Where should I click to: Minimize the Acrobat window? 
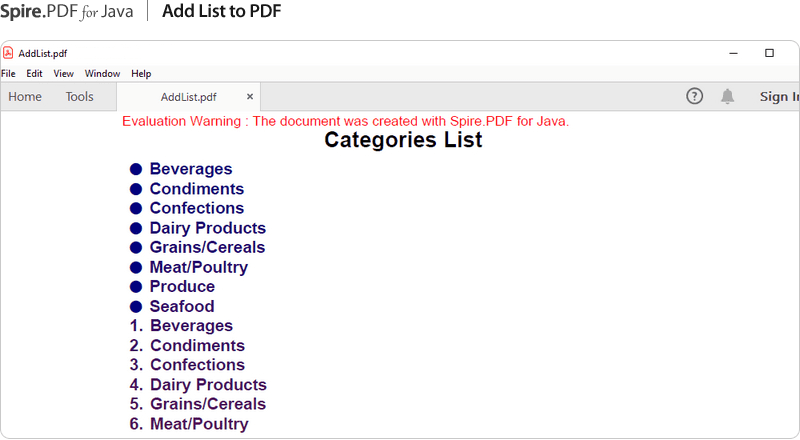[733, 53]
